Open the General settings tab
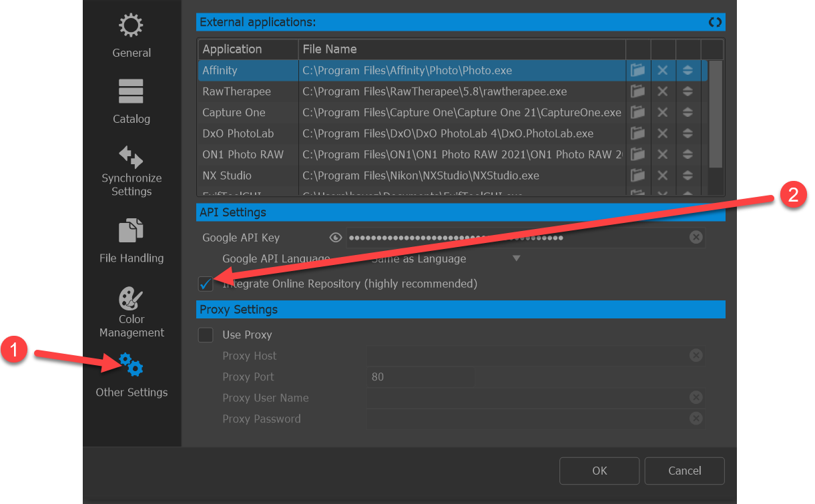This screenshot has width=815, height=504. pos(131,36)
